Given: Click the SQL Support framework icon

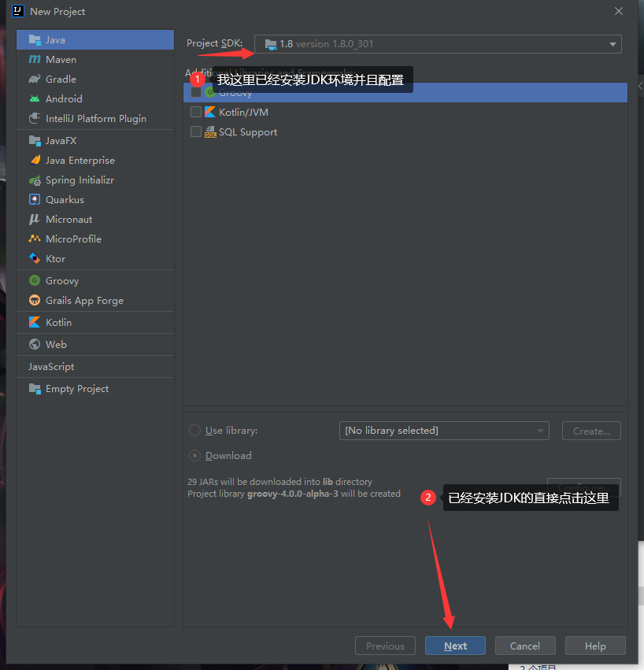Looking at the screenshot, I should (210, 132).
